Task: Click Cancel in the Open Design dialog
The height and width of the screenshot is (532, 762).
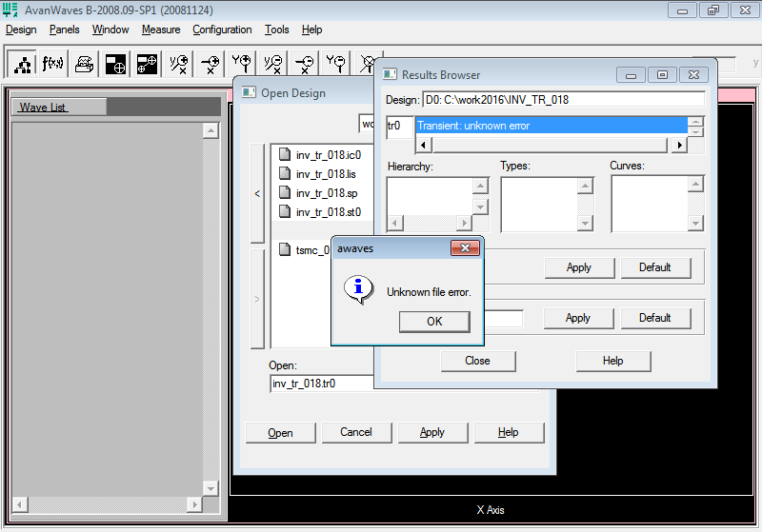Action: point(356,432)
